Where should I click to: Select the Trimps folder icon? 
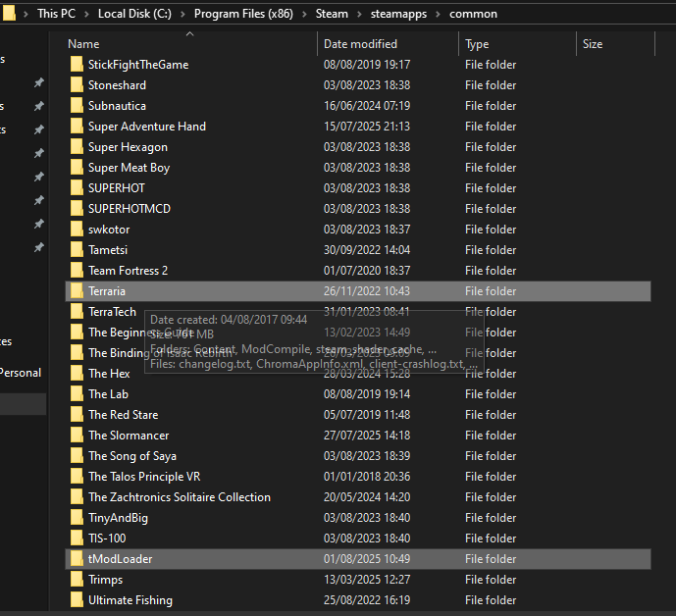coord(77,580)
